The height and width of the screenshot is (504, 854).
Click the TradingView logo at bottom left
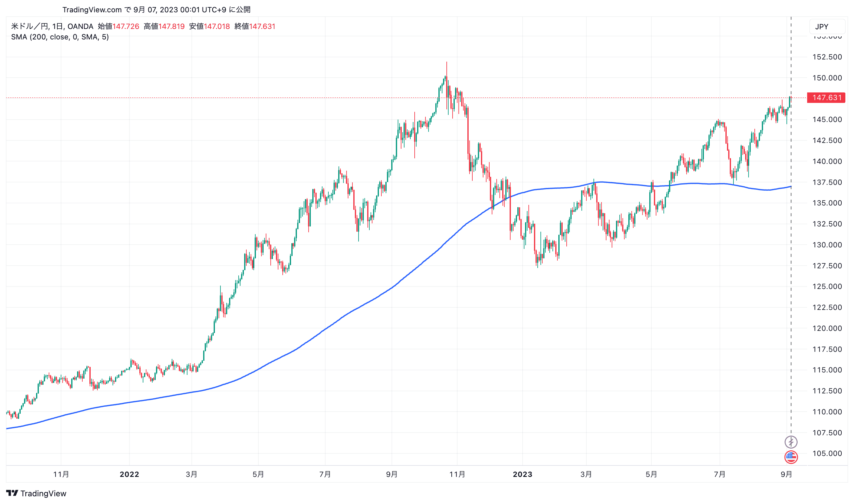pos(36,493)
